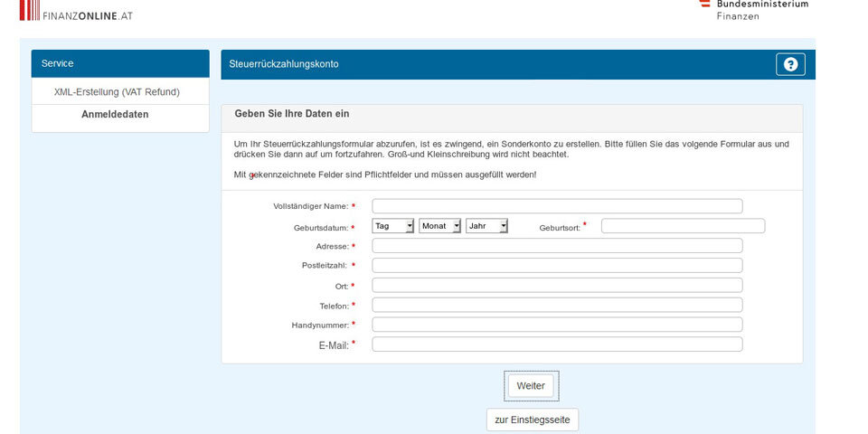Focus the Adresse input field

(x=557, y=246)
